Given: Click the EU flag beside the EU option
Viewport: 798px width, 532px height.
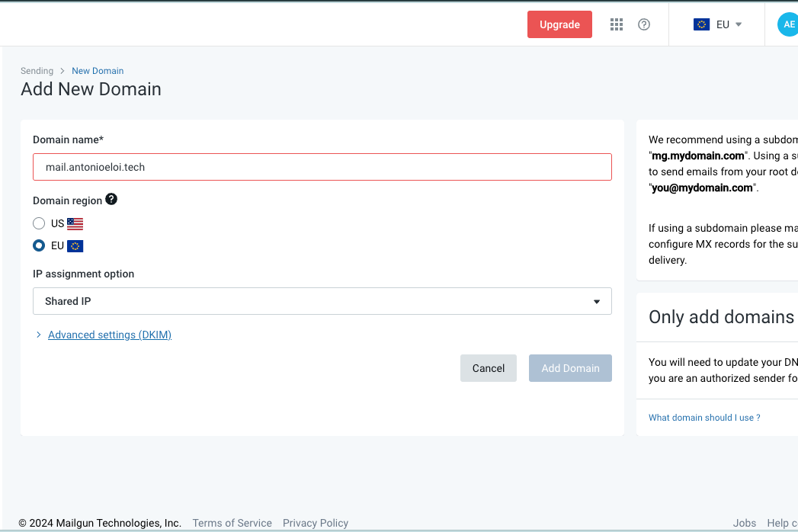Looking at the screenshot, I should pos(74,245).
